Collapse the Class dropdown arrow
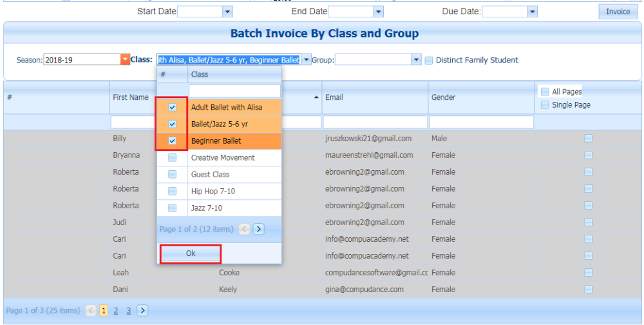 [x=307, y=60]
